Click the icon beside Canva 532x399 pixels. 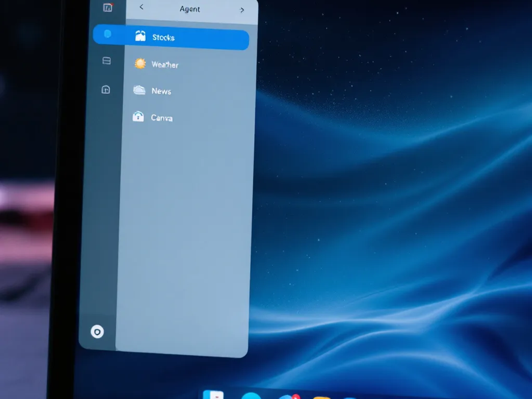[x=138, y=117]
